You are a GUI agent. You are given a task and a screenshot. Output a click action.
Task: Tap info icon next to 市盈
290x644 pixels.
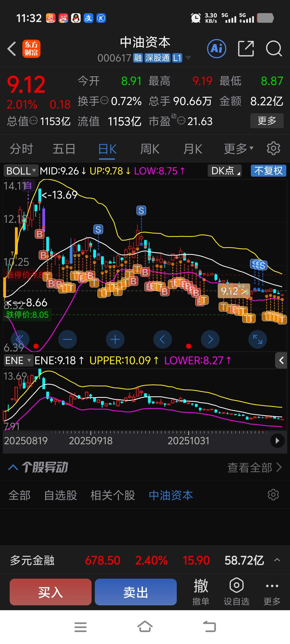181,121
